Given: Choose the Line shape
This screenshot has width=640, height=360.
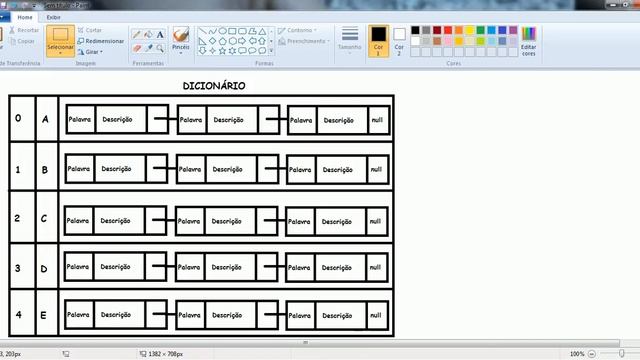Looking at the screenshot, I should point(202,31).
